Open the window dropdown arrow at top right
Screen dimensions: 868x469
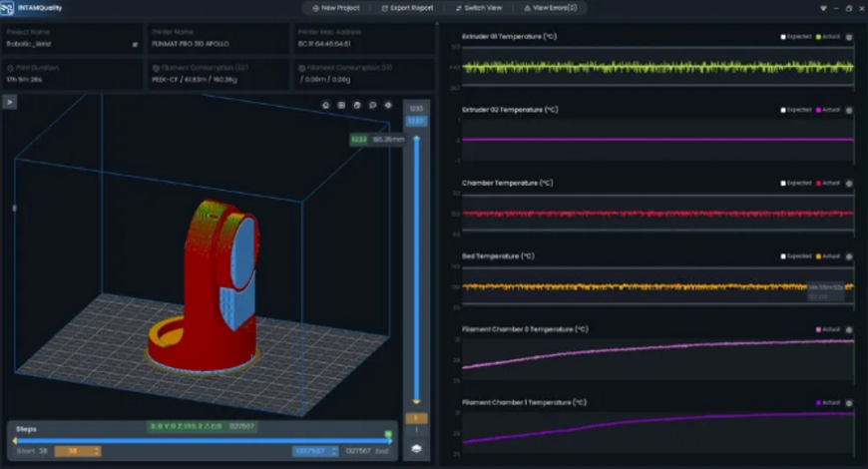coord(823,8)
